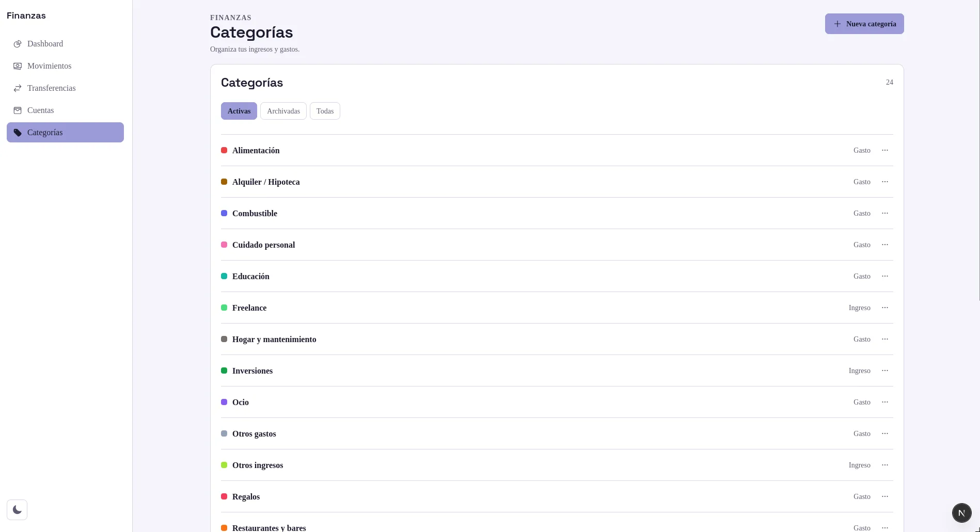Image resolution: width=980 pixels, height=532 pixels.
Task: Click the Finanzas app title
Action: coord(26,15)
